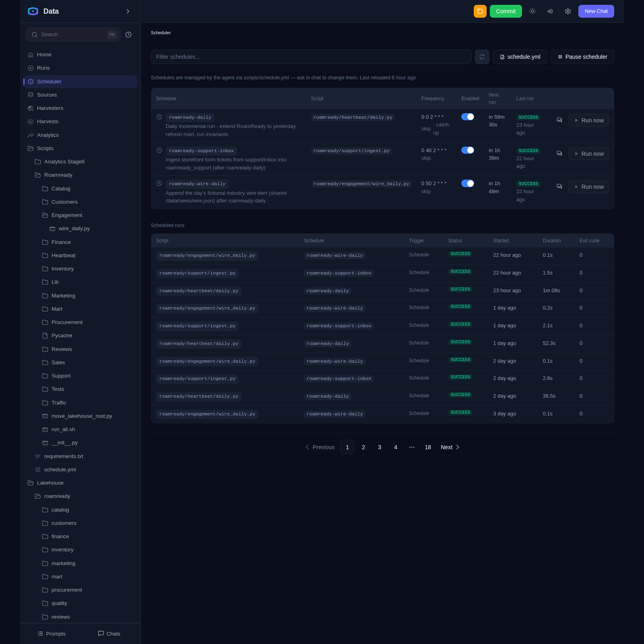
Task: Click the orange undo/revert icon
Action: pos(480,11)
